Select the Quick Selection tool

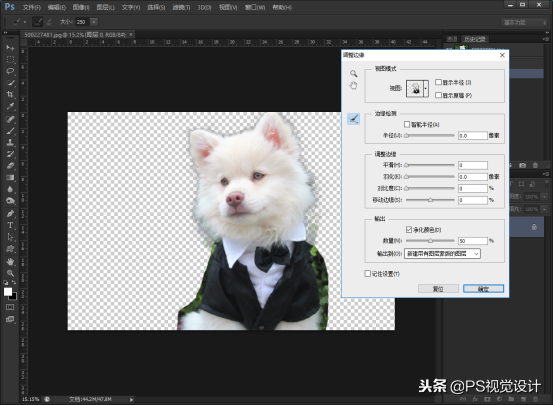(x=10, y=83)
